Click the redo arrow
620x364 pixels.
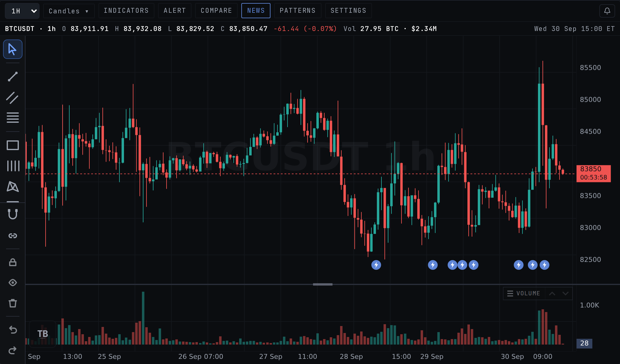[x=12, y=350]
